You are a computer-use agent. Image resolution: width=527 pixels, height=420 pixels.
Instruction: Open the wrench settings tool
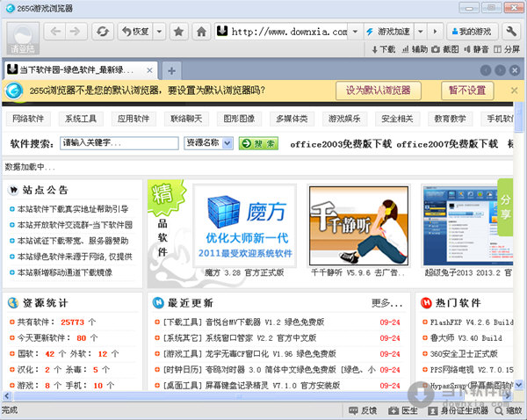[x=511, y=32]
